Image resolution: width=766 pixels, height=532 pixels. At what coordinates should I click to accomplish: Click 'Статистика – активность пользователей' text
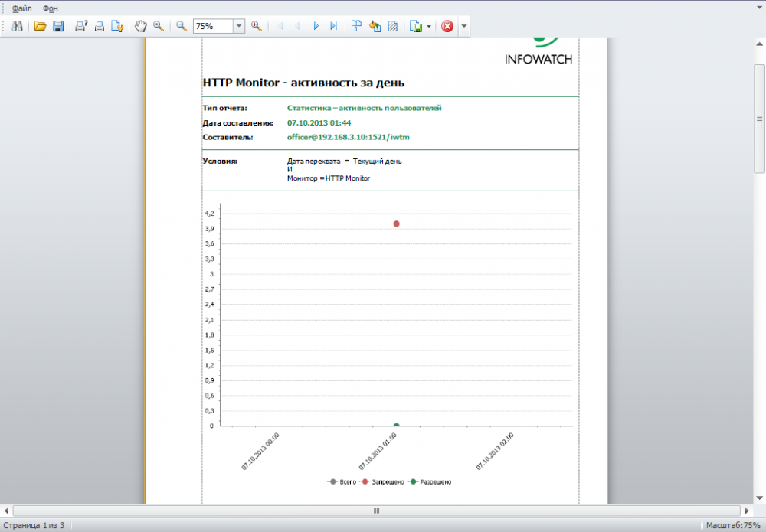click(364, 108)
